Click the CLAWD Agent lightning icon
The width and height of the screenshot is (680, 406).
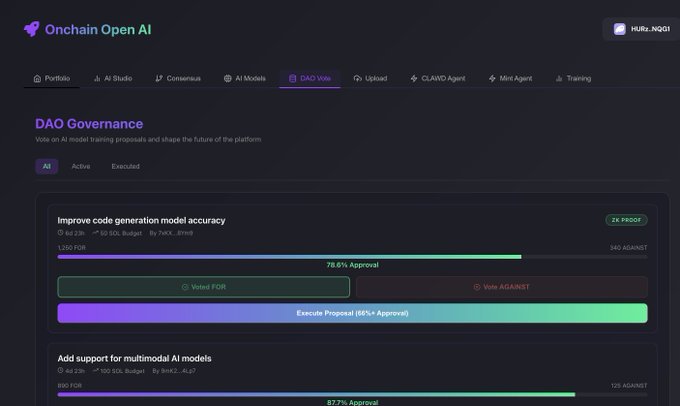tap(414, 79)
